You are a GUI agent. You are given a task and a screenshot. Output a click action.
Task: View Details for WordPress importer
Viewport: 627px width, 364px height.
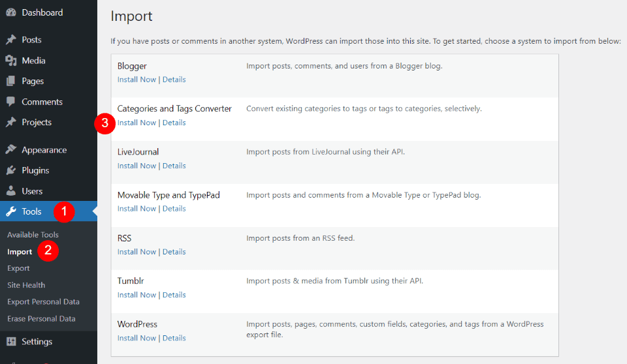click(x=174, y=338)
